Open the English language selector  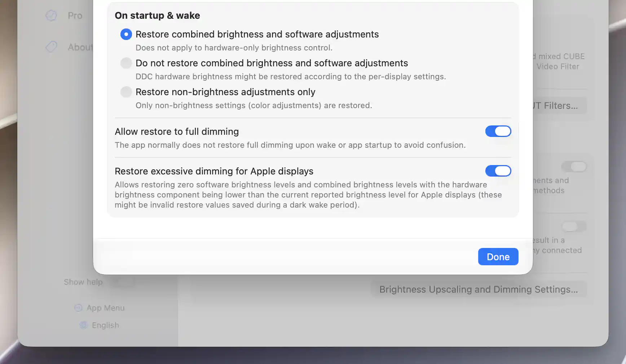click(100, 325)
